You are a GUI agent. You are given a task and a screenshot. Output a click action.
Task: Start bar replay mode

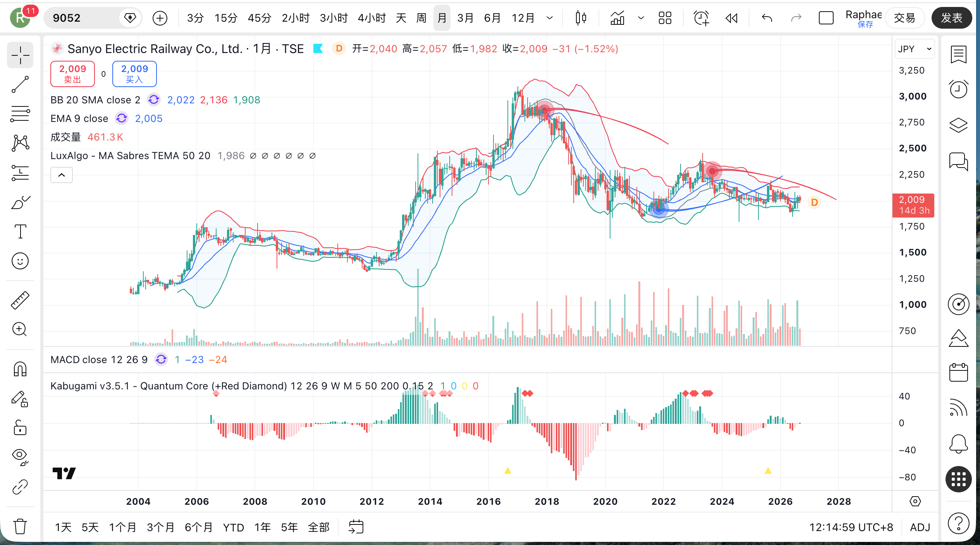click(731, 18)
